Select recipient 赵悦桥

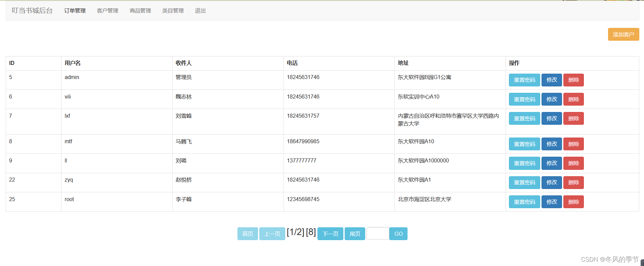[x=184, y=180]
